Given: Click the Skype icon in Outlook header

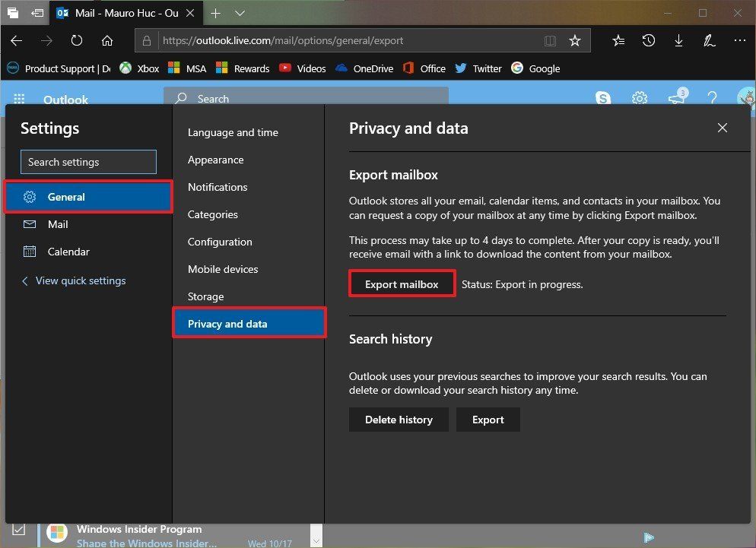Looking at the screenshot, I should [603, 98].
